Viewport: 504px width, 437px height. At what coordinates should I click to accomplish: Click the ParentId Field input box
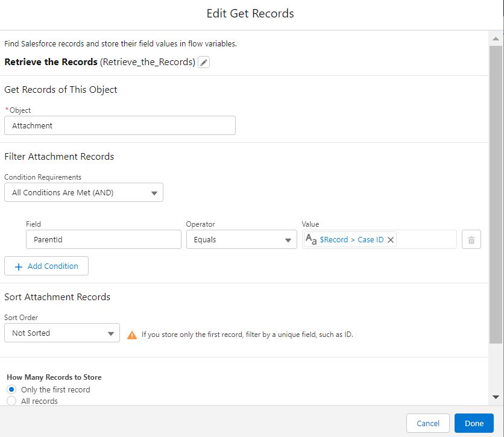[103, 240]
